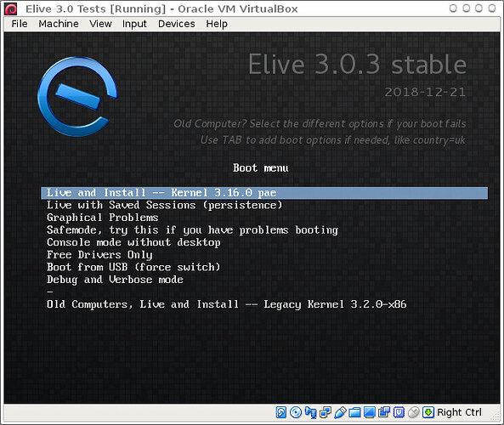Click the VirtualBox window title bar icon

(11, 9)
